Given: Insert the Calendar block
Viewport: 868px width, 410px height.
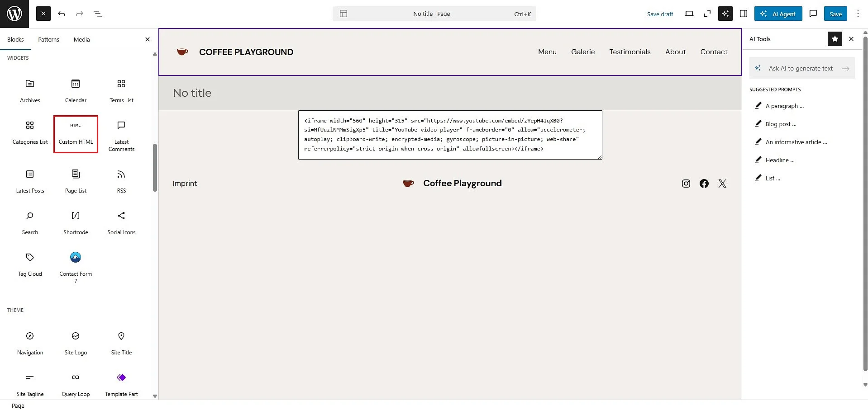Looking at the screenshot, I should (76, 90).
